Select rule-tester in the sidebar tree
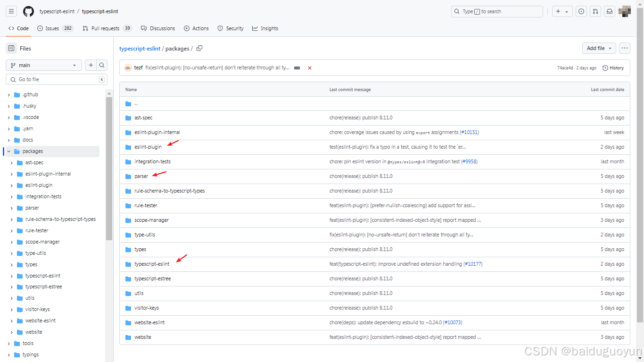This screenshot has height=362, width=644. (37, 230)
